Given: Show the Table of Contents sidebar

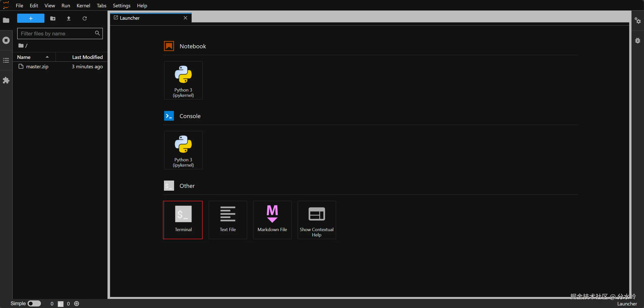Looking at the screenshot, I should [x=6, y=60].
